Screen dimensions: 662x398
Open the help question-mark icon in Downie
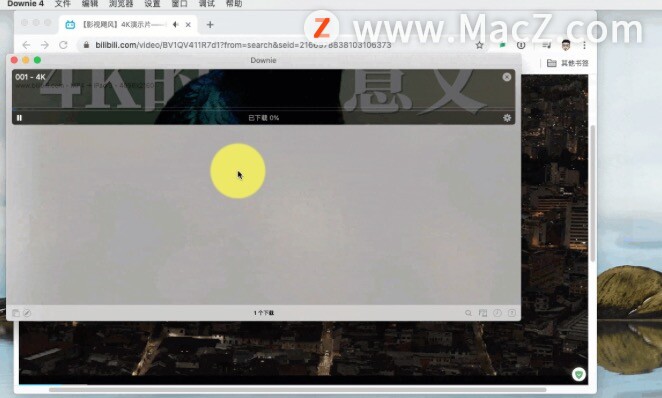click(512, 313)
